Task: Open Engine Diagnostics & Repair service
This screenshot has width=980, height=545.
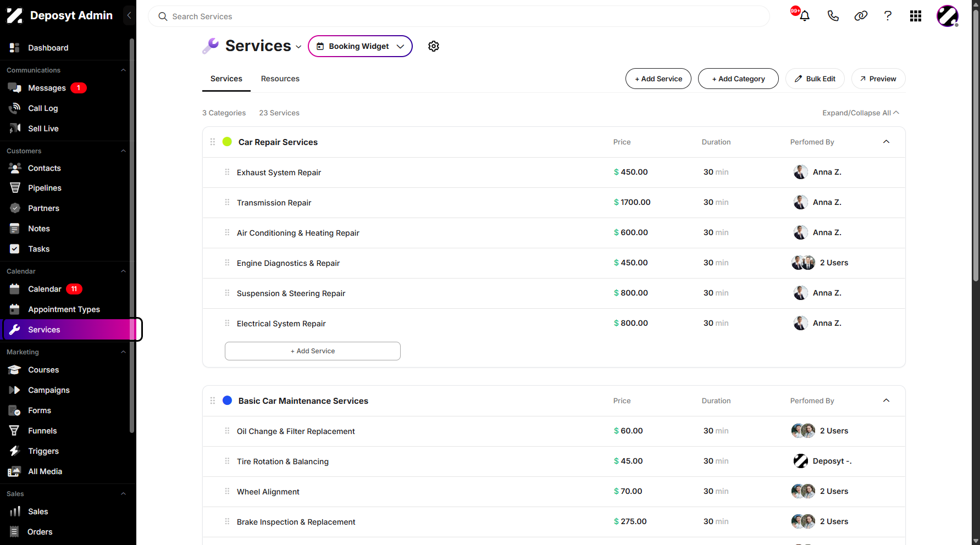Action: 554,263
